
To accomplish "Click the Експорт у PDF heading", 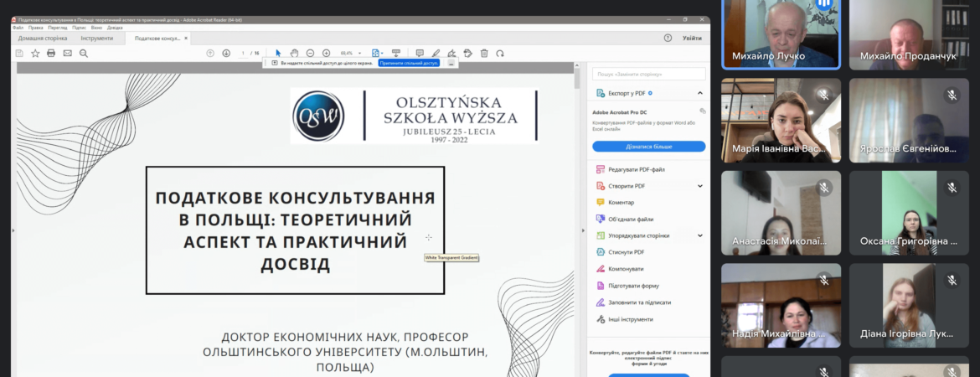I will tap(627, 93).
